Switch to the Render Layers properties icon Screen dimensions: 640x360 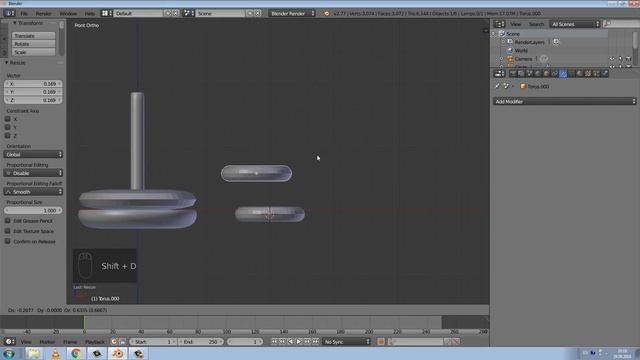521,73
